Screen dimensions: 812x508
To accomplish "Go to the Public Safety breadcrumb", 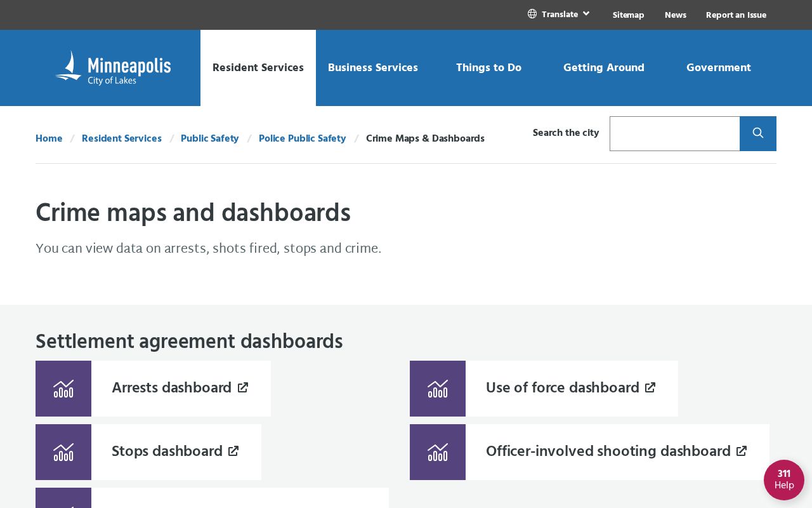I will click(210, 138).
